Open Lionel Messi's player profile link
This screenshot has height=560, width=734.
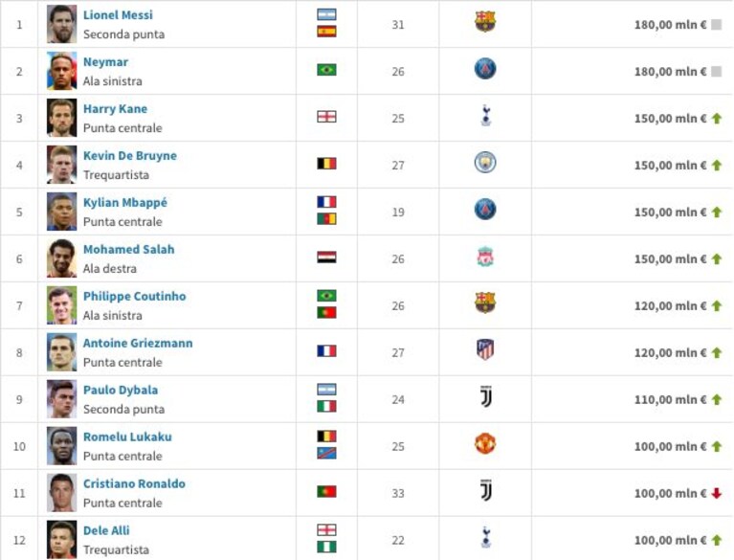(118, 15)
